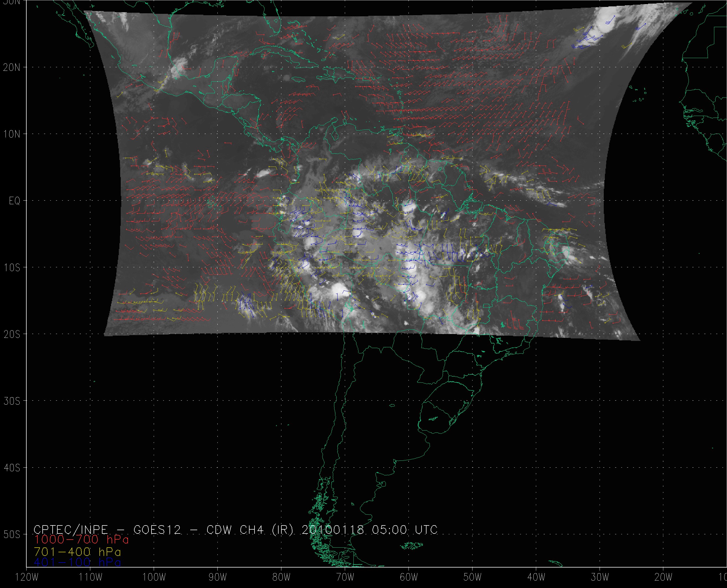Click the blue 401-100 hPa legend label
Viewport: 727px width, 588px height.
[x=77, y=563]
